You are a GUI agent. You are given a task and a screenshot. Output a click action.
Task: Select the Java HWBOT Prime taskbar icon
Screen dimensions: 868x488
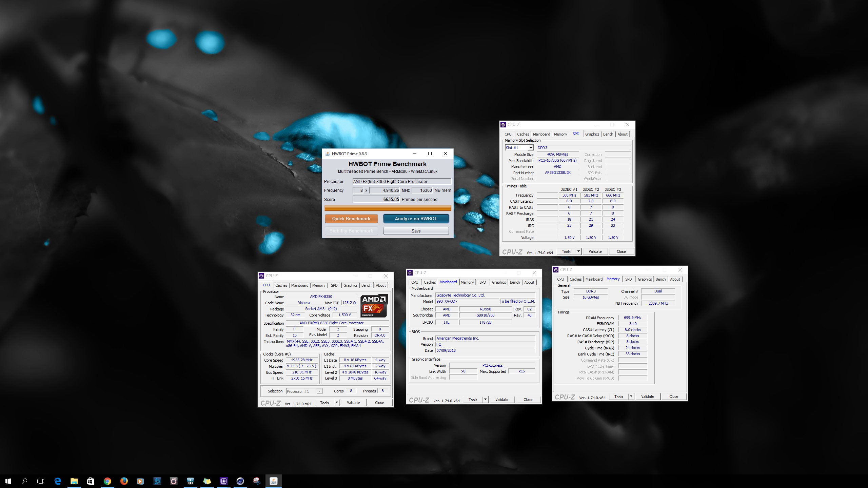click(273, 481)
